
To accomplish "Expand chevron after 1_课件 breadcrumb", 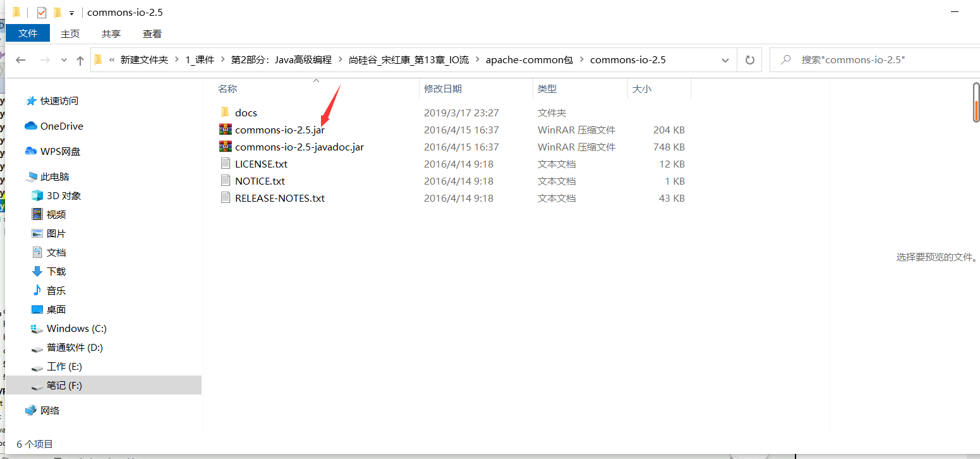I will pyautogui.click(x=222, y=60).
